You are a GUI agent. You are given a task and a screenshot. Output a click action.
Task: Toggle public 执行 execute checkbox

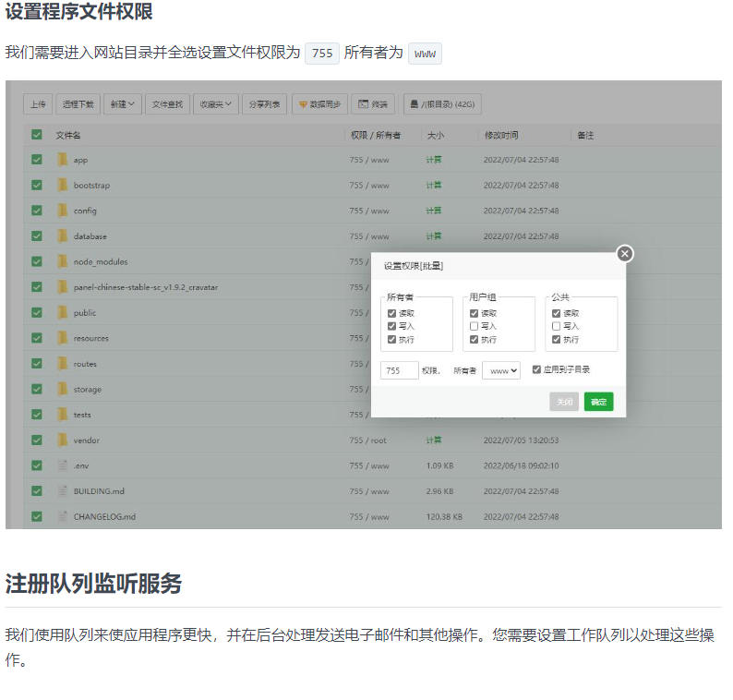557,340
